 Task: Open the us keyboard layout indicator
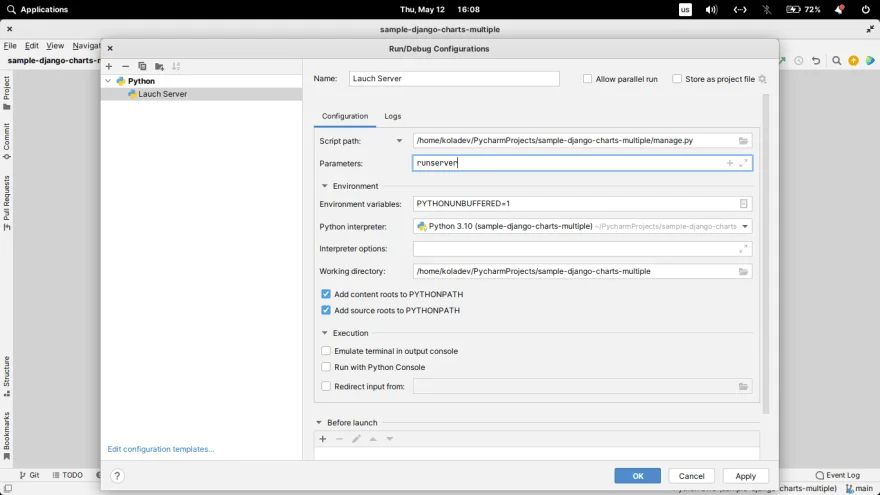click(685, 10)
